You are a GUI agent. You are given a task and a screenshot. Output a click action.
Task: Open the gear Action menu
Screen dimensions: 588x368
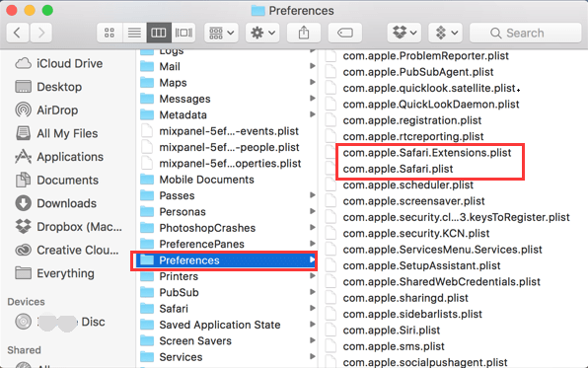pyautogui.click(x=262, y=33)
